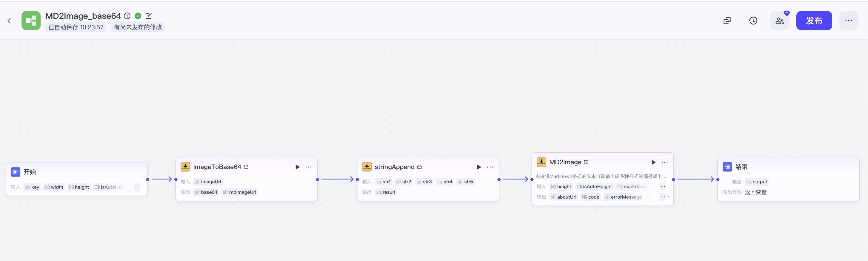The image size is (868, 261).
Task: Click the isAutoHeight toggle parameter in MD2Image
Action: click(594, 186)
